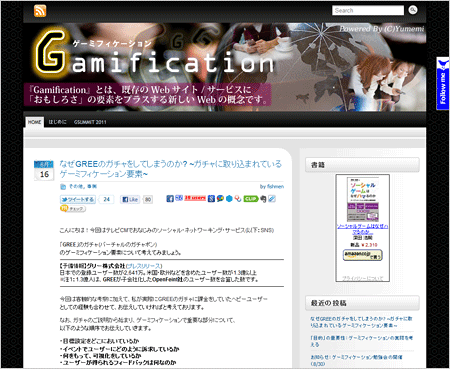
Task: Share via the Facebook square icon
Action: pos(170,199)
